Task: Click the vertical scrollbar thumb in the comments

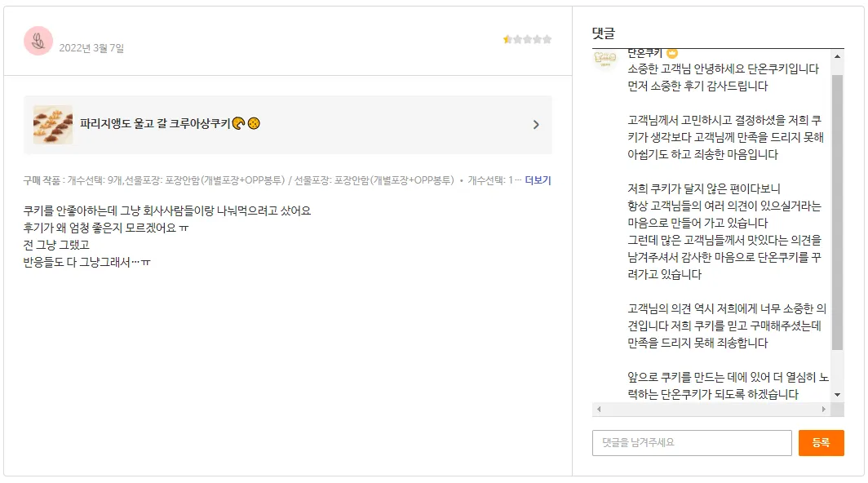Action: (837, 212)
